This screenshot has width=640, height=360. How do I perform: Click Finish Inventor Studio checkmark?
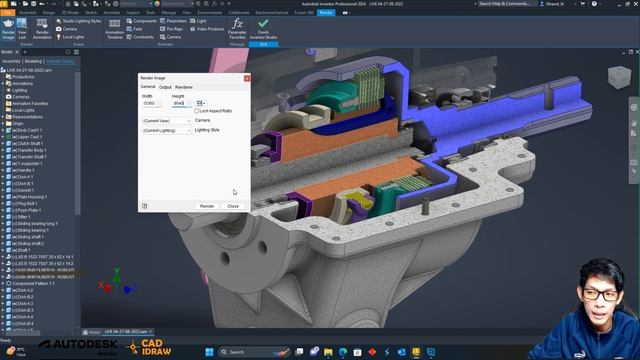tap(263, 29)
